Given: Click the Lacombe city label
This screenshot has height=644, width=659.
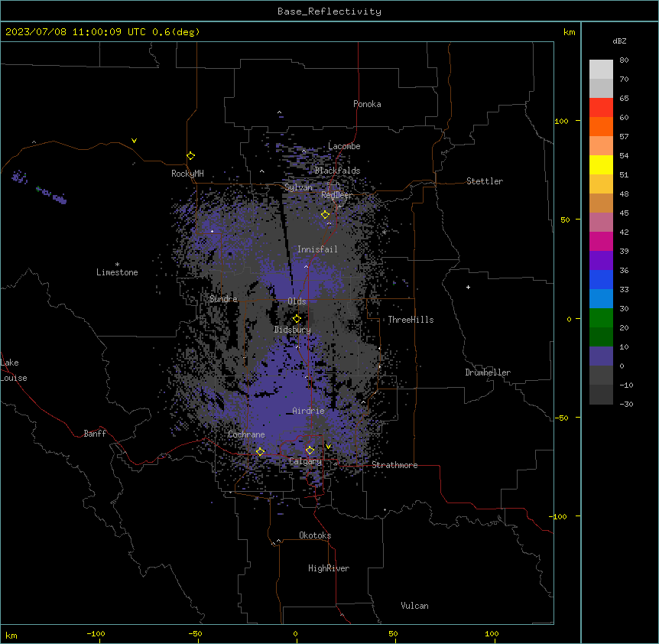Looking at the screenshot, I should click(344, 146).
